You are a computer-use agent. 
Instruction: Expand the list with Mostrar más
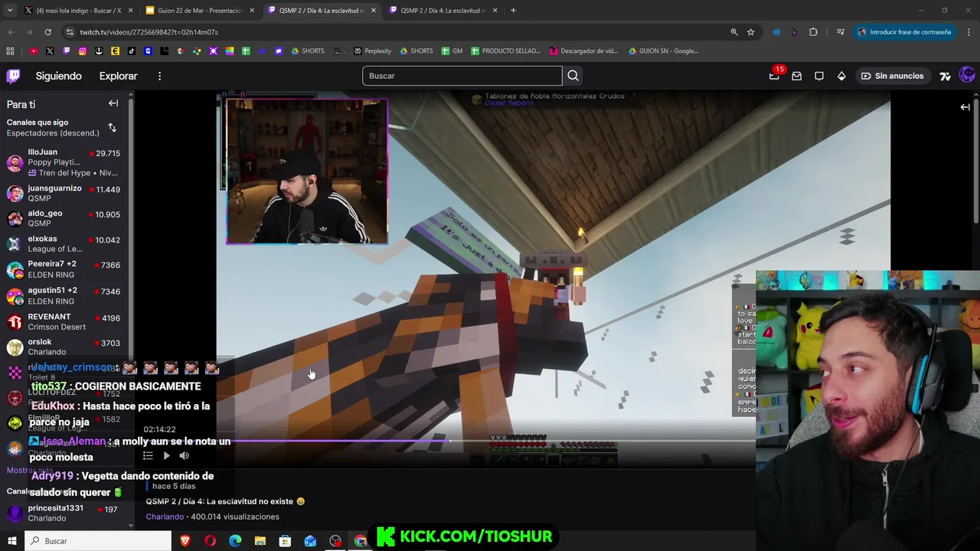(x=30, y=470)
